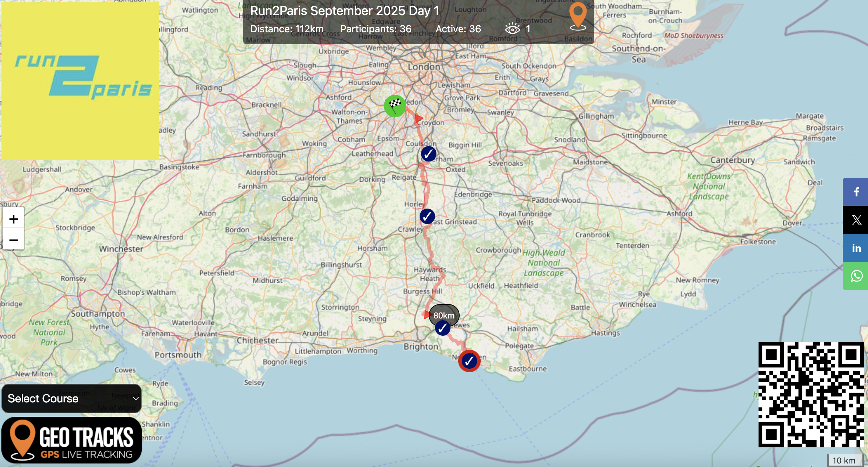
Task: Share via WhatsApp
Action: click(x=855, y=276)
